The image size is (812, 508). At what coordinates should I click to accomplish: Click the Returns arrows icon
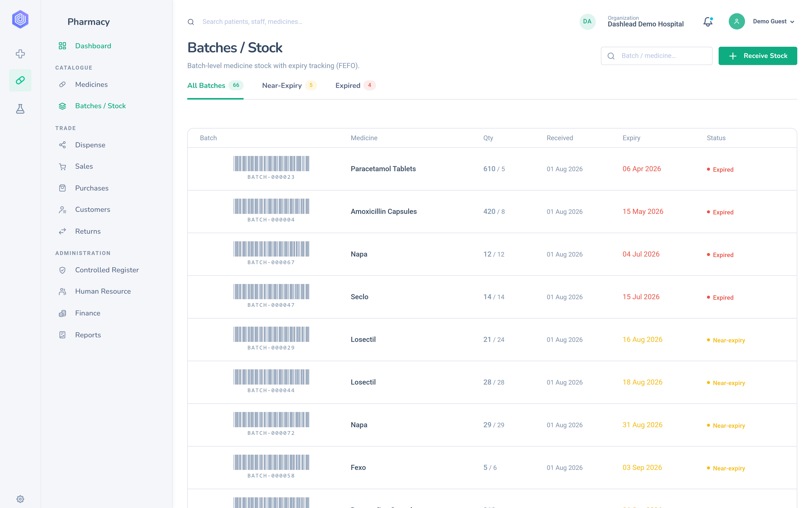point(62,231)
